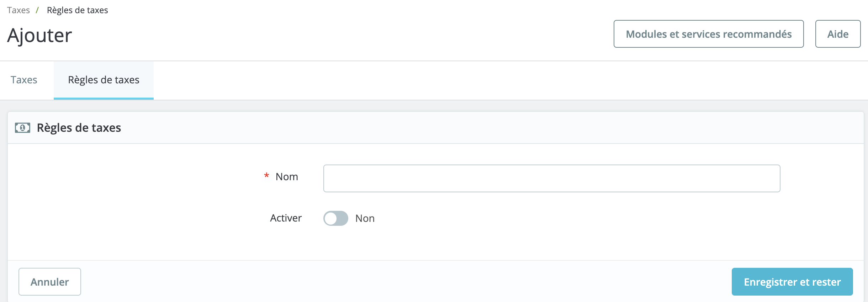Toggle the Activer switch

335,218
